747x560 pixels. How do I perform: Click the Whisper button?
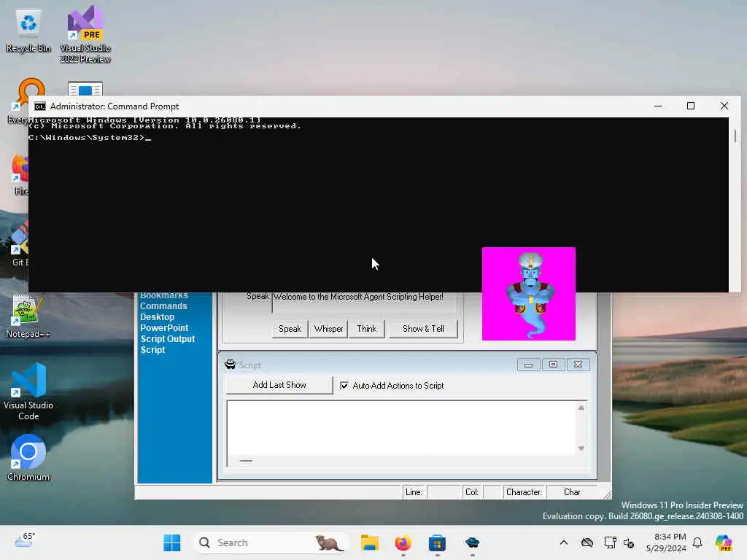point(328,329)
